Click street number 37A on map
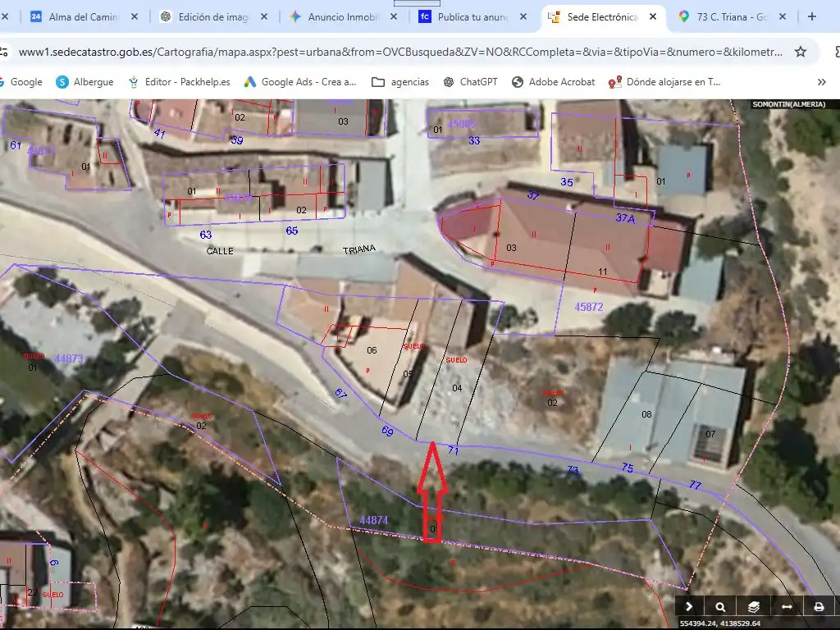The height and width of the screenshot is (630, 840). pyautogui.click(x=624, y=218)
